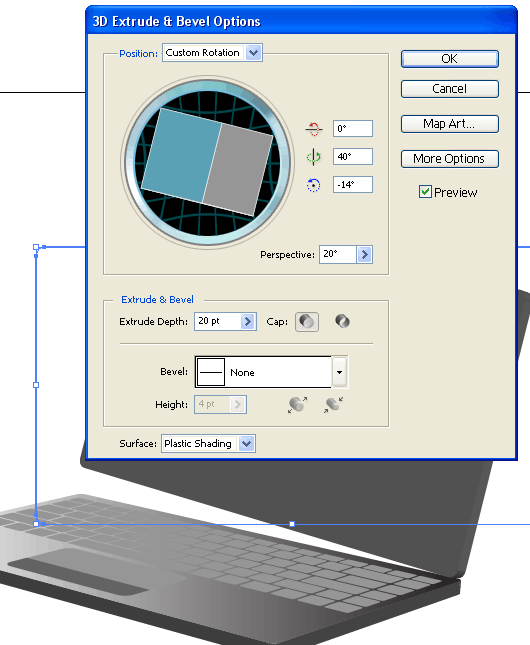The image size is (530, 645).
Task: Click the Cancel button
Action: point(450,89)
